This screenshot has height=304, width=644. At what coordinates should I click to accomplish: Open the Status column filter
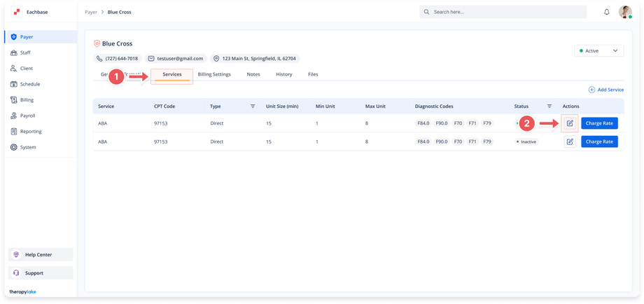[x=549, y=106]
